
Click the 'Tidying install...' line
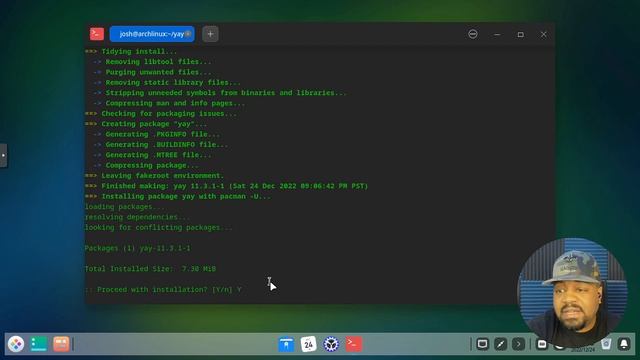pyautogui.click(x=131, y=51)
